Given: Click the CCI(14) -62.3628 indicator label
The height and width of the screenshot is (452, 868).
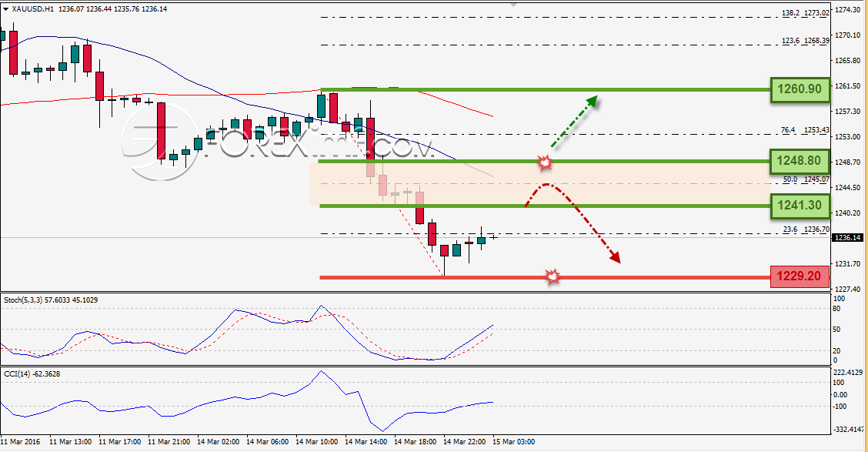Looking at the screenshot, I should pos(32,374).
